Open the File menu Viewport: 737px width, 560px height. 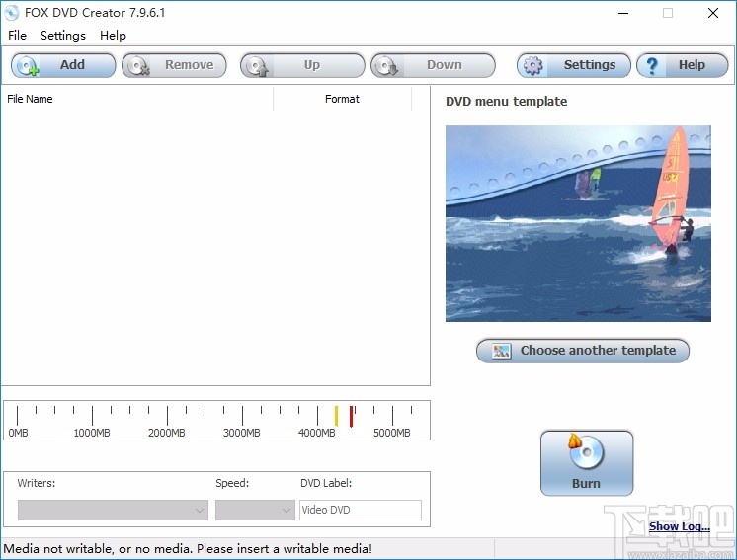[18, 36]
